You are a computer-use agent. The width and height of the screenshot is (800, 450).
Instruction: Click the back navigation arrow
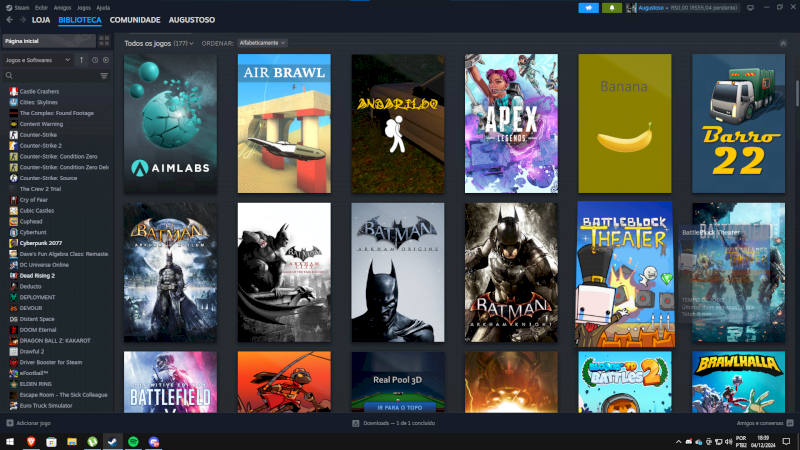9,19
